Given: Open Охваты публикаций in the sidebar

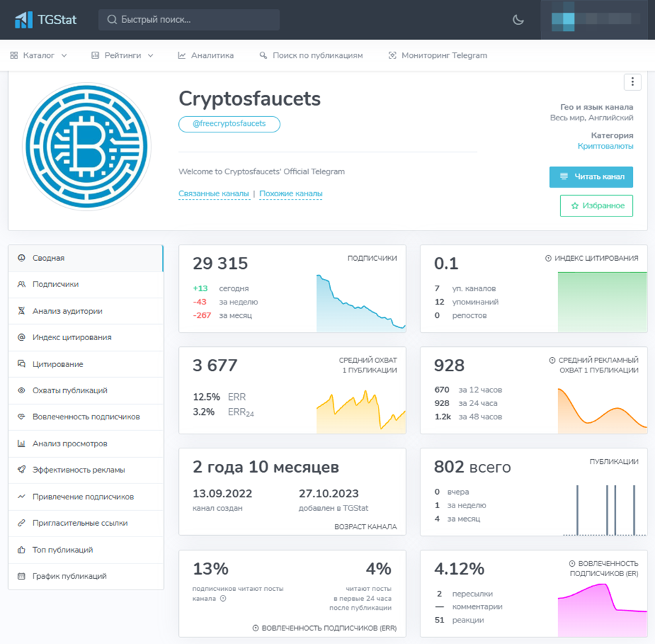Looking at the screenshot, I should point(85,391).
